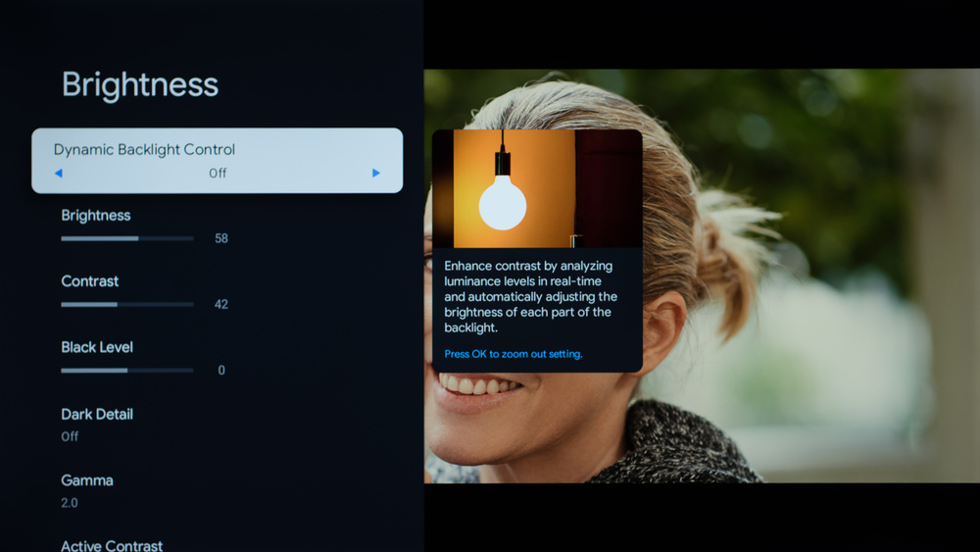This screenshot has width=980, height=552.
Task: Click the Contrast value 42
Action: click(x=221, y=305)
